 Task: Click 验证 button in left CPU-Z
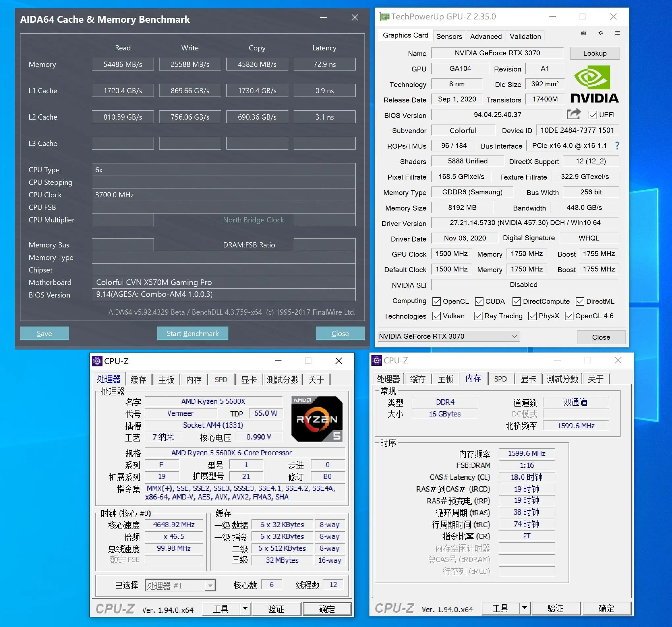coord(276,609)
